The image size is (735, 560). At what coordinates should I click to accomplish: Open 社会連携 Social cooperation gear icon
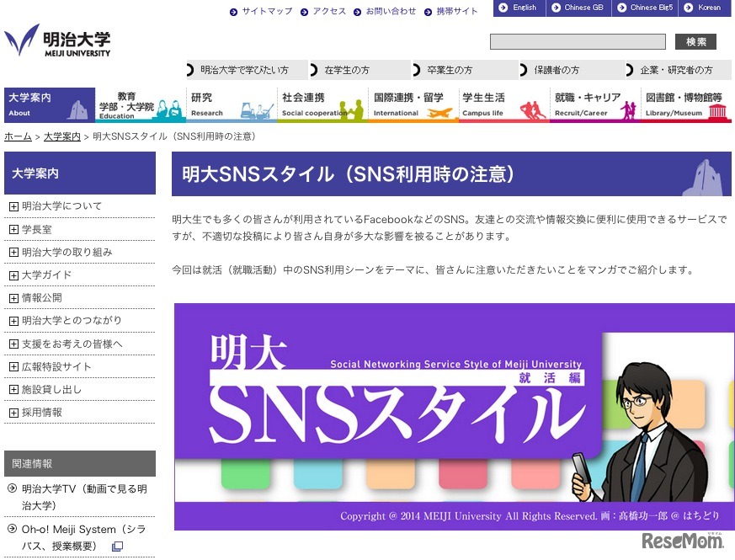[x=349, y=108]
